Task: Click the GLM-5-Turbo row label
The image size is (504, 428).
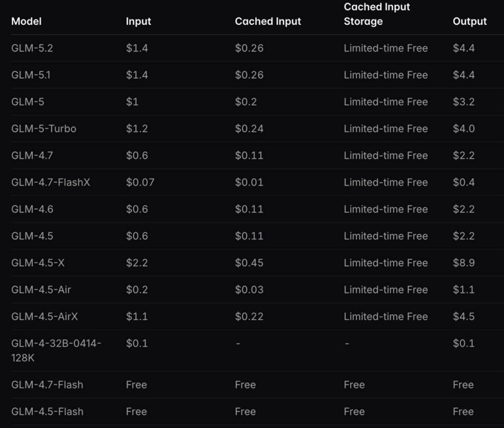Action: point(44,129)
